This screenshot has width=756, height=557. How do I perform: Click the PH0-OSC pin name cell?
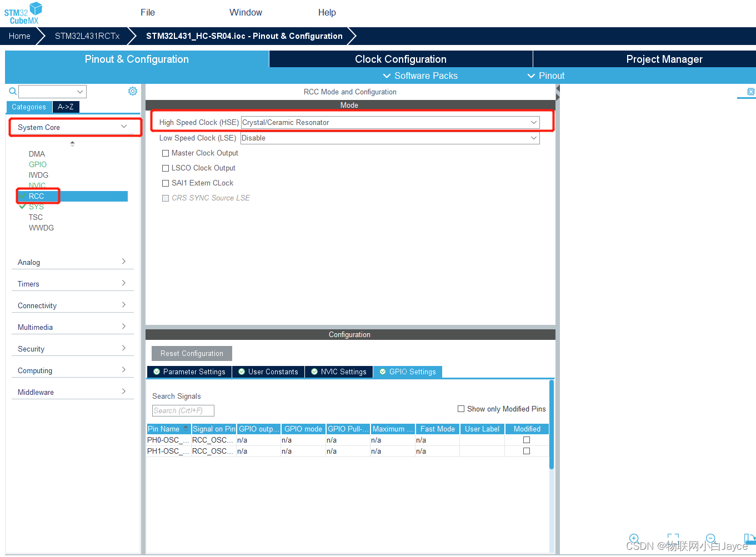click(169, 440)
